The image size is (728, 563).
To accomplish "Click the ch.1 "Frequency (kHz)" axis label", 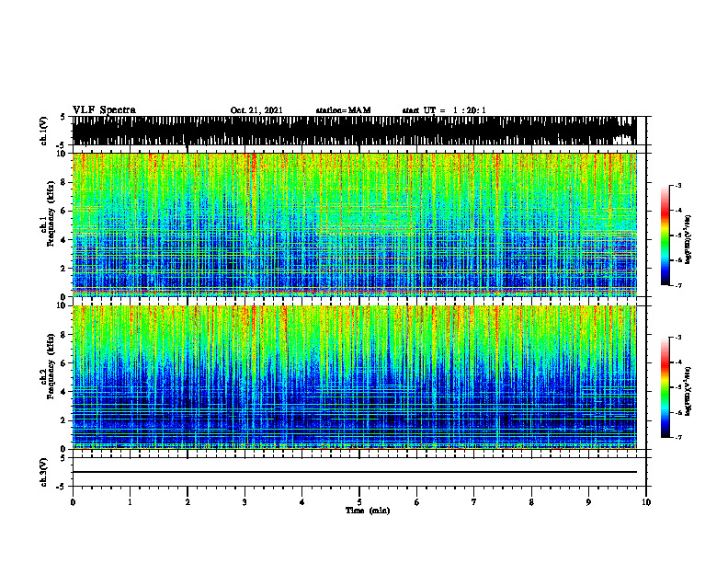I will click(51, 213).
